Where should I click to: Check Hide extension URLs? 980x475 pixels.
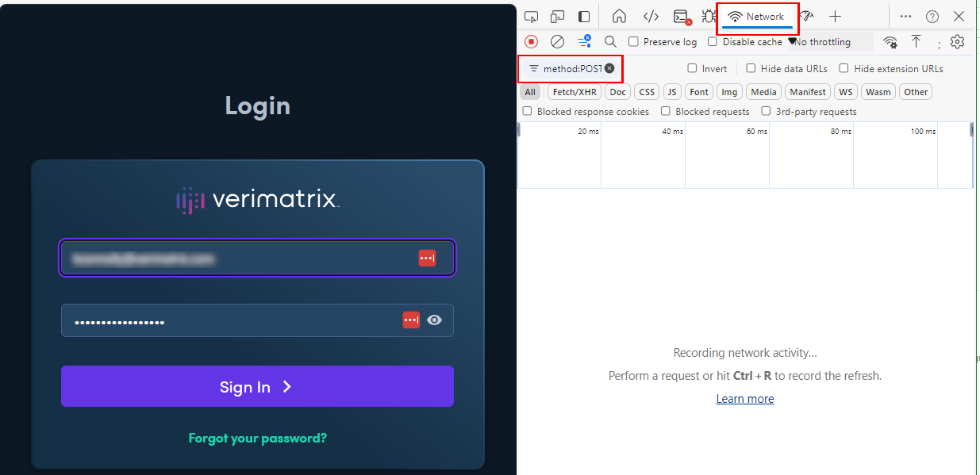point(844,68)
